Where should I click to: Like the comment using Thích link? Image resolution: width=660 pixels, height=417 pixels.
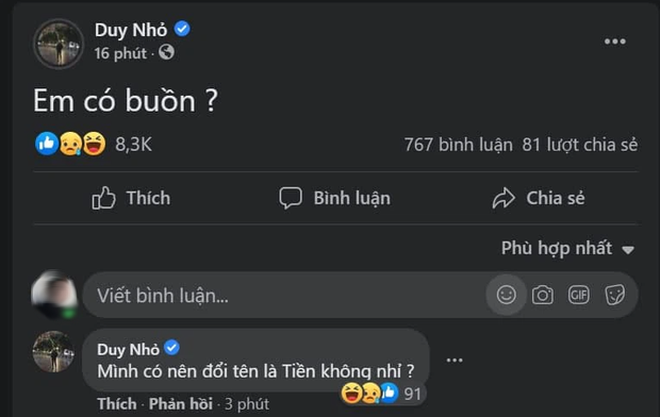117,404
